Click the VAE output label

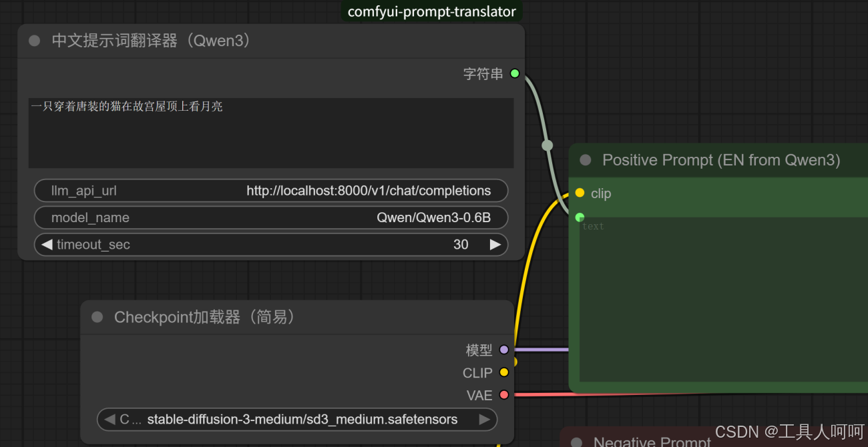tap(479, 396)
